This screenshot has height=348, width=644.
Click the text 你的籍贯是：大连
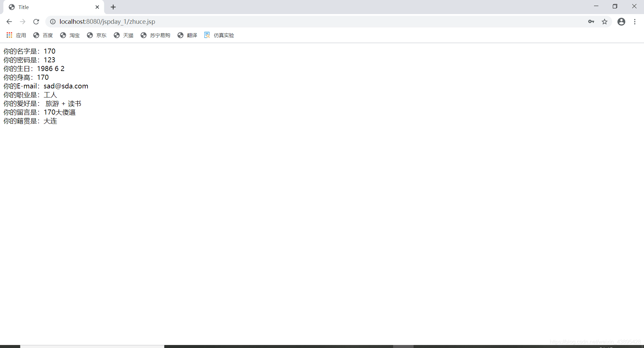coord(30,121)
